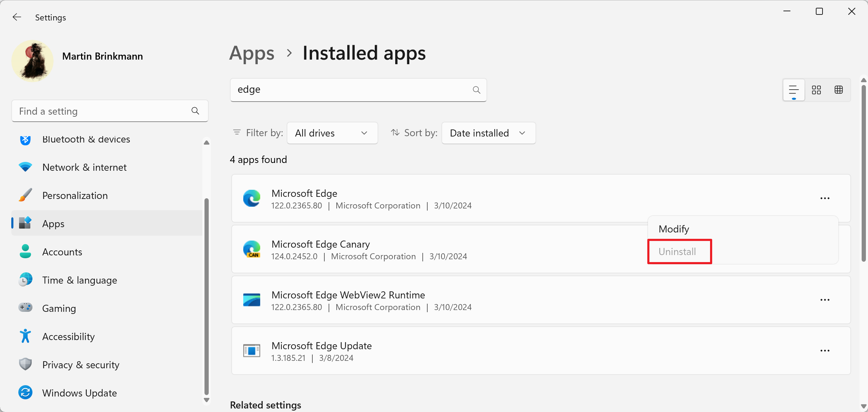The width and height of the screenshot is (868, 412).
Task: Open Bluetooth & devices settings
Action: [107, 139]
